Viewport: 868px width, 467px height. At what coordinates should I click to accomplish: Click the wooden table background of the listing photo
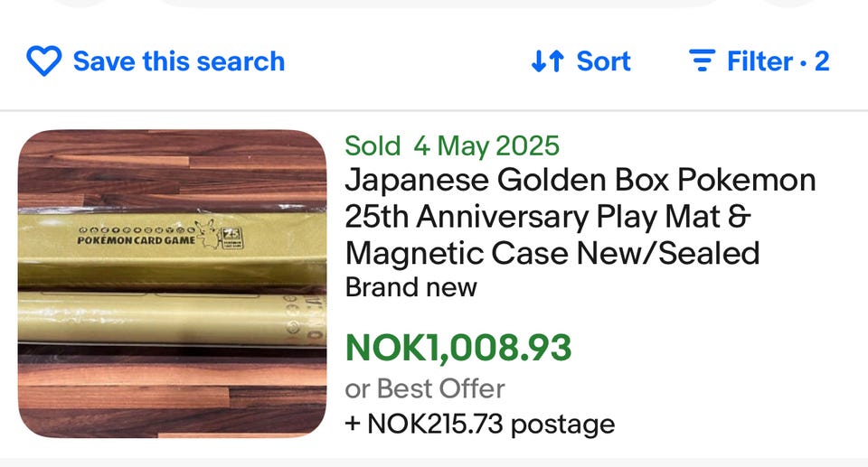coord(172,397)
